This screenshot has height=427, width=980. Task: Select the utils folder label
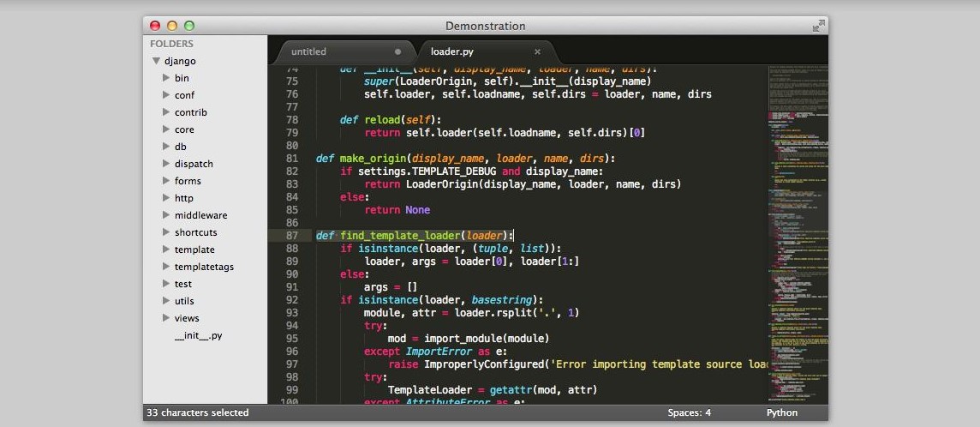(184, 301)
